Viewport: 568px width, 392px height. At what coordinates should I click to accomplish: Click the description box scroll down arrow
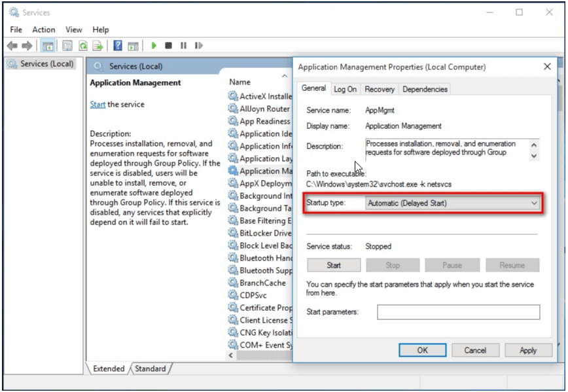pyautogui.click(x=534, y=156)
